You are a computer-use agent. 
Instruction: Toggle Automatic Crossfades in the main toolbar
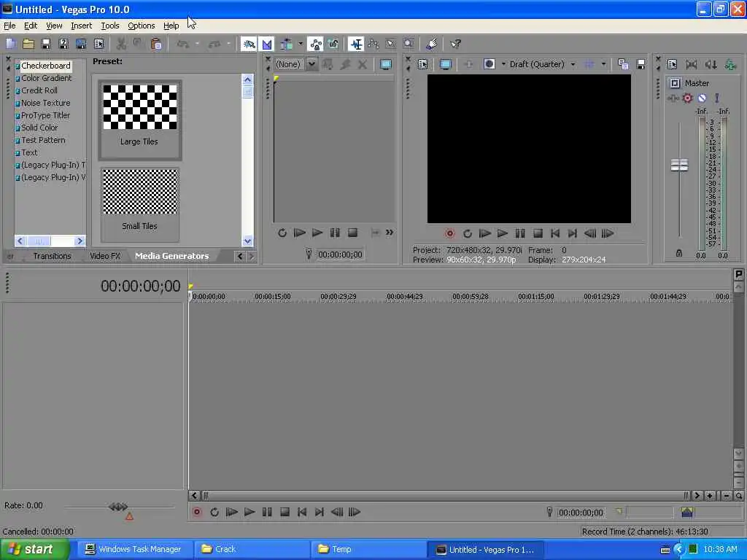coord(267,44)
